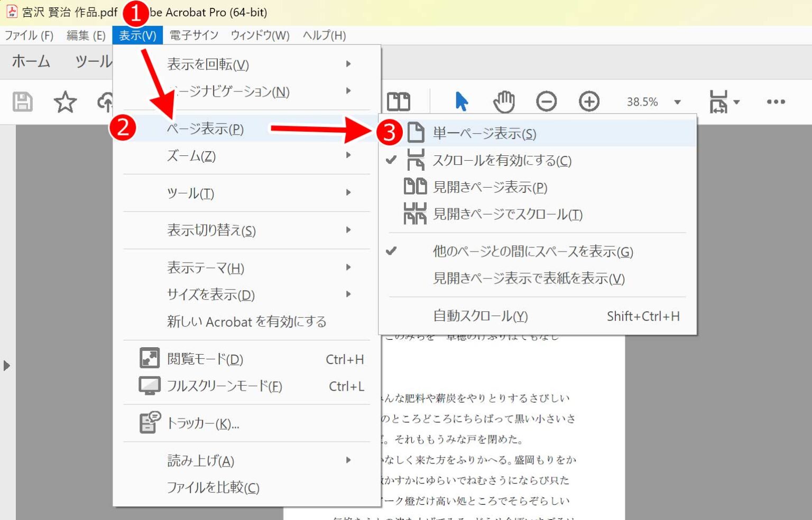This screenshot has height=520, width=812.
Task: Open the more tools ellipsis icon
Action: (x=776, y=102)
